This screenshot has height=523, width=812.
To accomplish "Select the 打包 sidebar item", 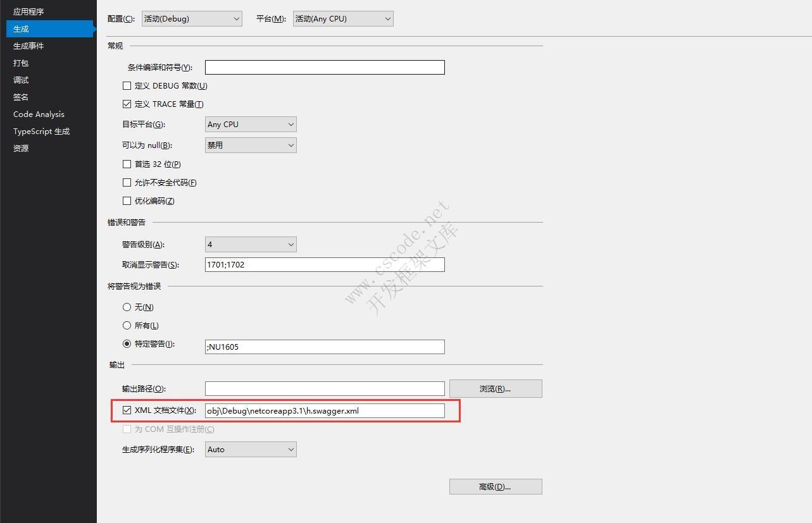I will pyautogui.click(x=20, y=63).
